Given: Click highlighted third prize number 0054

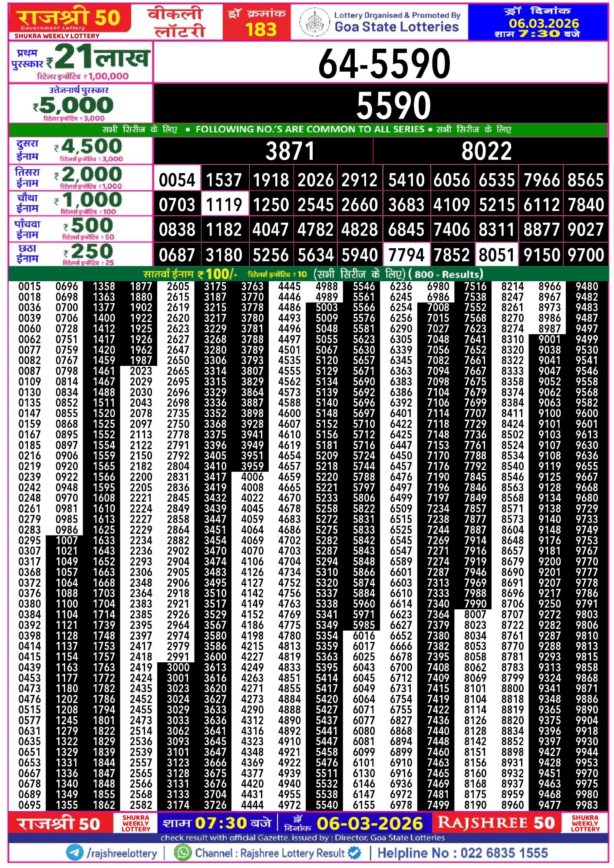Looking at the screenshot, I should coord(177,180).
